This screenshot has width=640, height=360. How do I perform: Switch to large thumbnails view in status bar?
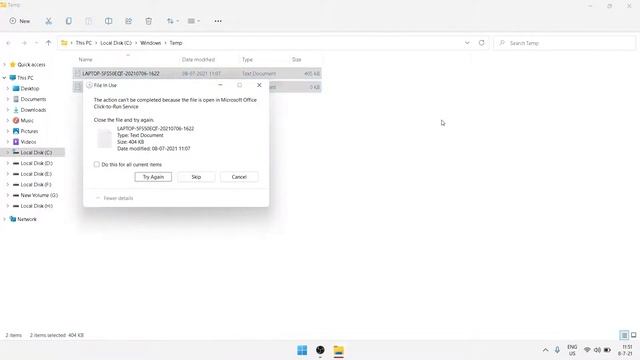(x=634, y=335)
